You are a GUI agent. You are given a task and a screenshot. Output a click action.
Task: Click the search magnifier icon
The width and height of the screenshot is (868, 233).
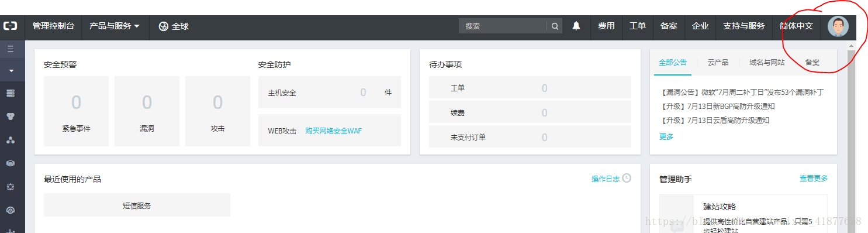554,26
